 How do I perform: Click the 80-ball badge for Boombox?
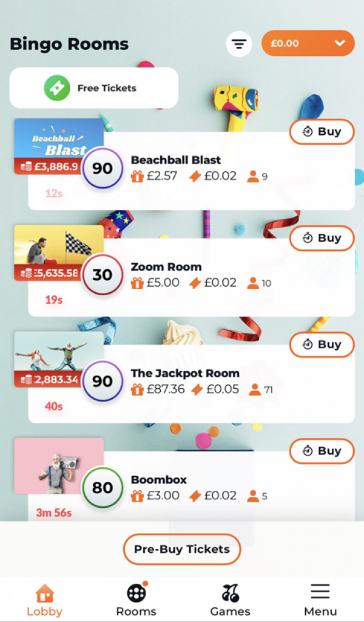click(x=103, y=487)
